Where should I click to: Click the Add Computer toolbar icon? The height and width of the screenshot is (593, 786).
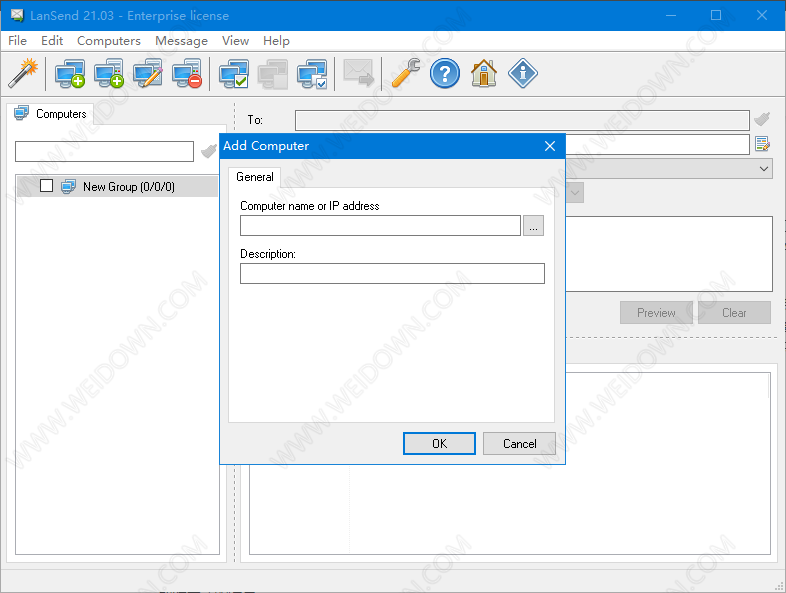point(70,73)
